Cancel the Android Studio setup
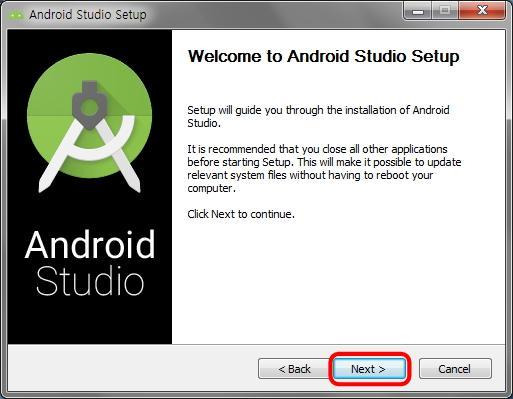The height and width of the screenshot is (399, 513). click(455, 369)
